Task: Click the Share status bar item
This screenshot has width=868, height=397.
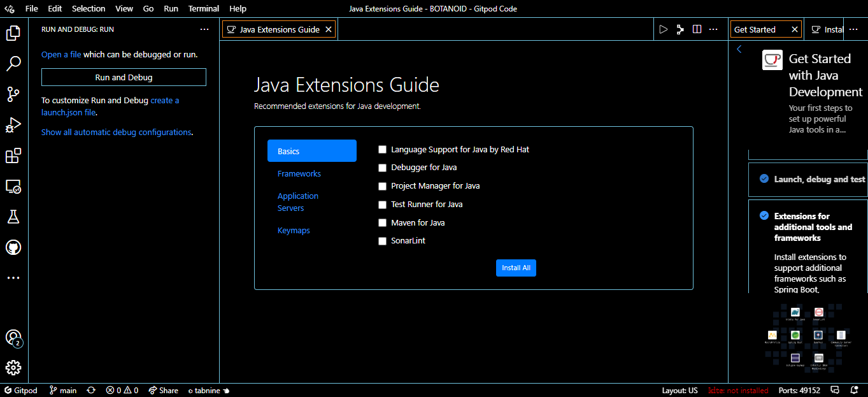Action: click(x=164, y=391)
